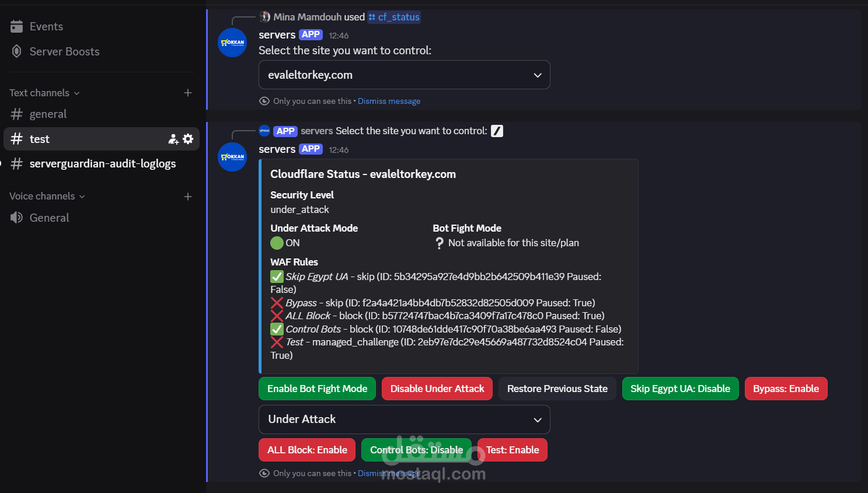This screenshot has height=493, width=868.
Task: Click the Restore Previous State button
Action: tap(557, 389)
